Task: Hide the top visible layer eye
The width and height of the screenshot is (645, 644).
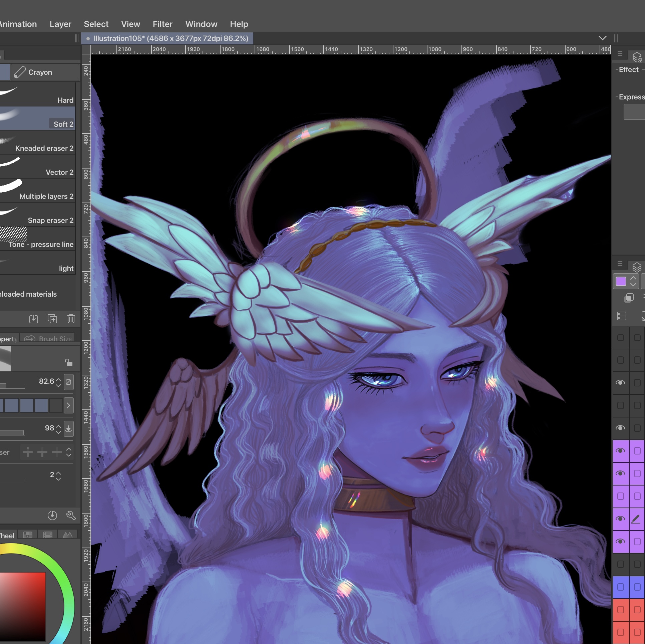Action: point(620,383)
